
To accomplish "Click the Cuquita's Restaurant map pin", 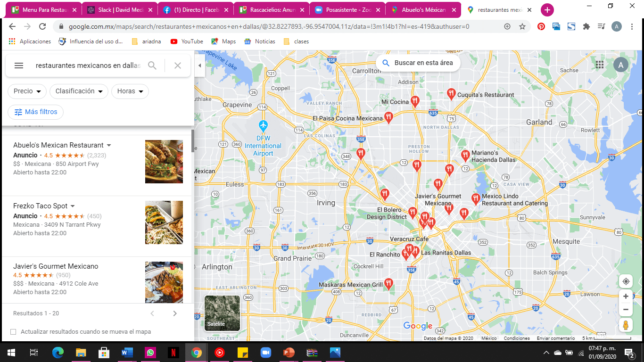I will tap(451, 94).
